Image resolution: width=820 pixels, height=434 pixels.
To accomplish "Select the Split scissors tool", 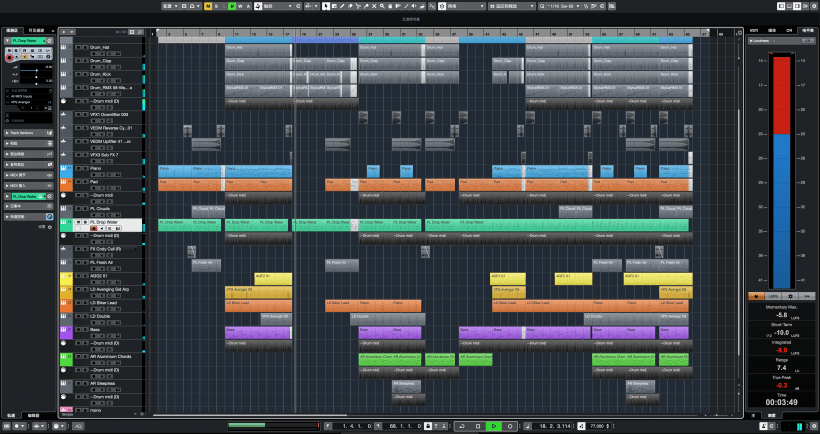I will pyautogui.click(x=358, y=6).
